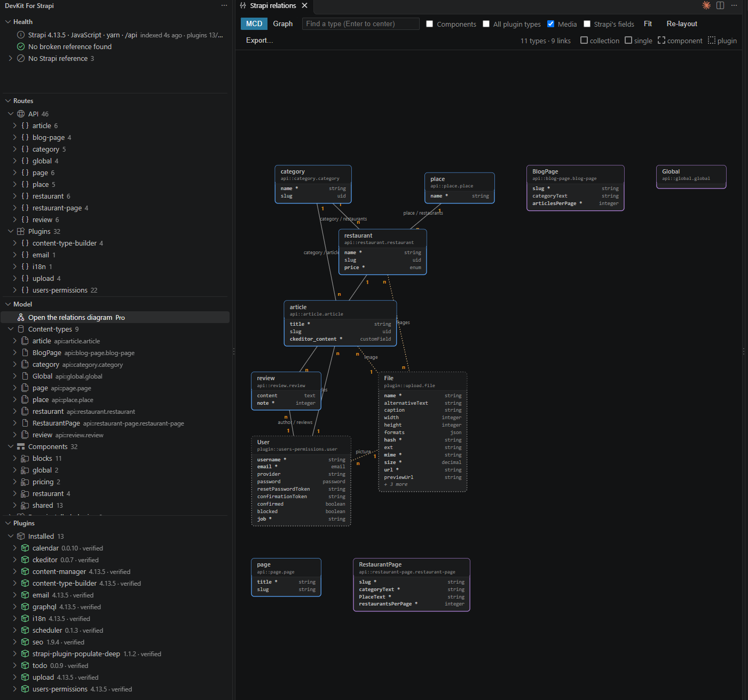The width and height of the screenshot is (748, 700).
Task: Select the BlogPage entity node in diagram
Action: 576,188
